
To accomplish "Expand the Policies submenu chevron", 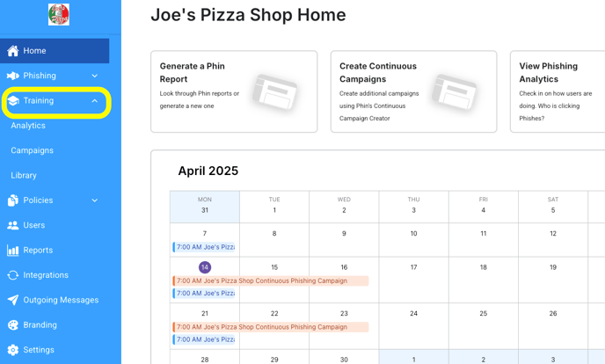I will 95,200.
